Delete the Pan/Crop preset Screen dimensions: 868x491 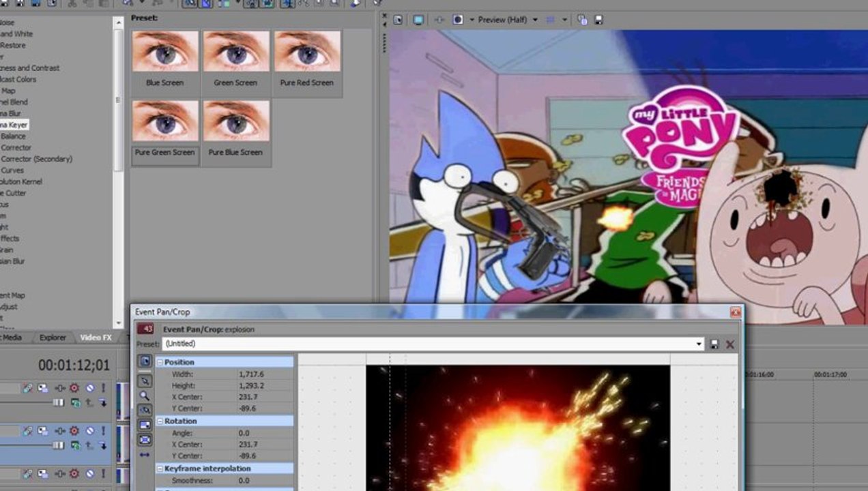[x=730, y=344]
